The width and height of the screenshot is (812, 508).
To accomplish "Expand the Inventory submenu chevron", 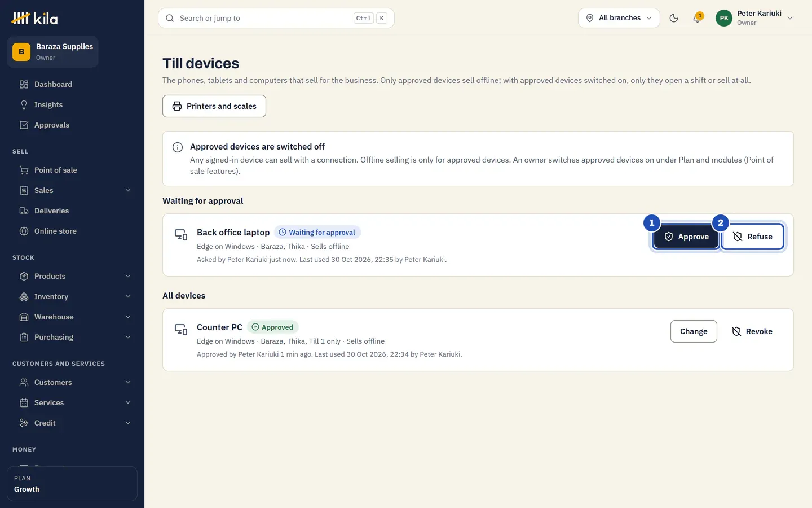I will pos(128,297).
